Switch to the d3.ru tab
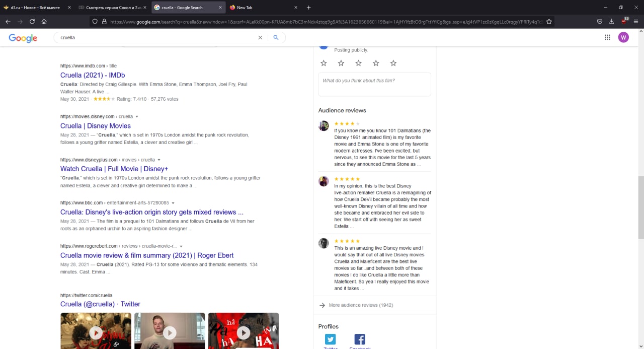 [36, 8]
